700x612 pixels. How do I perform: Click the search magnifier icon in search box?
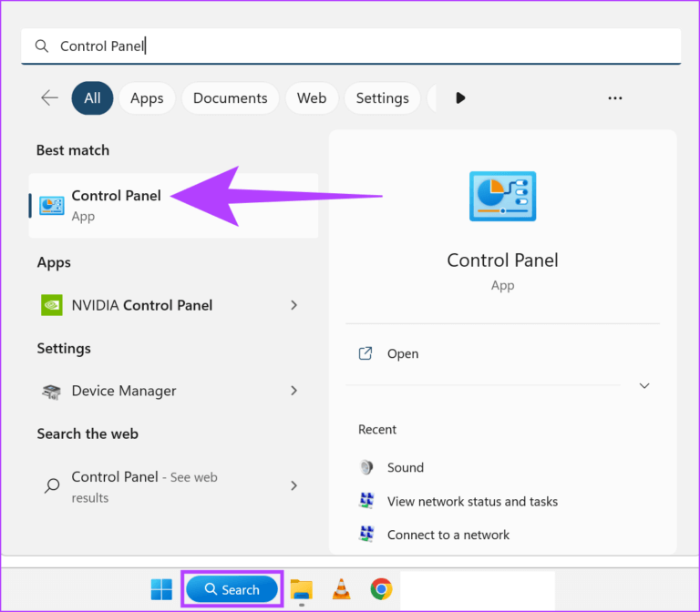click(x=42, y=46)
